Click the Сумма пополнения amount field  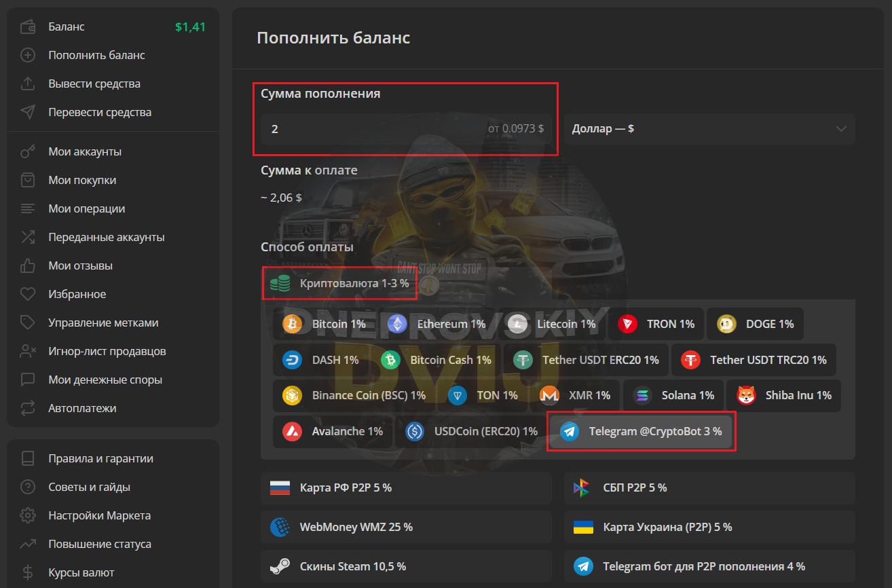point(406,129)
